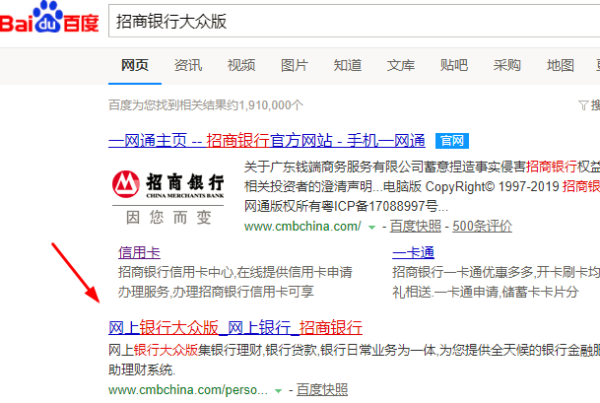Expand the arrow after www.cmbchina.com/perso... URL
600x403 pixels.
(274, 389)
